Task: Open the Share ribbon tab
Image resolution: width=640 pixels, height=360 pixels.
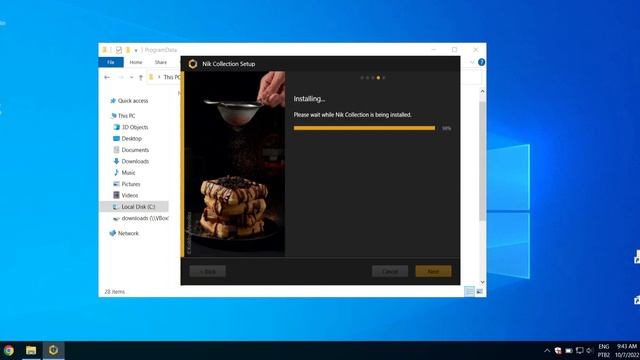Action: pyautogui.click(x=161, y=62)
